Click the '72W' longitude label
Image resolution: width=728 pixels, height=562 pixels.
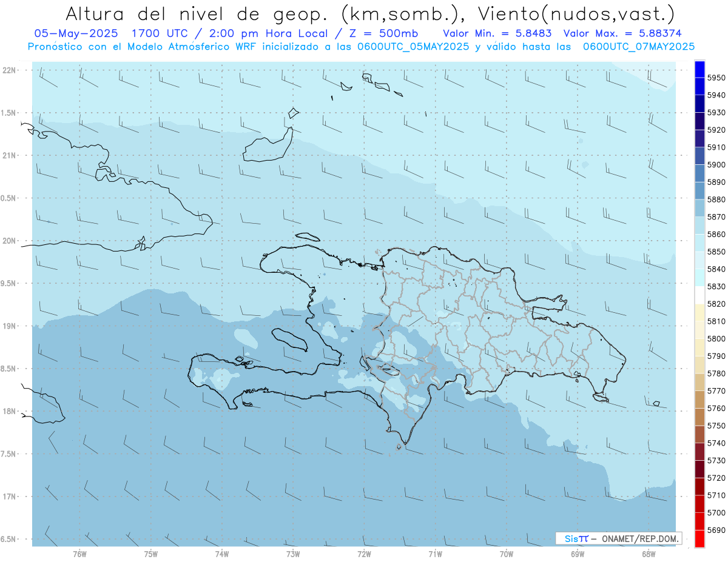tap(364, 554)
